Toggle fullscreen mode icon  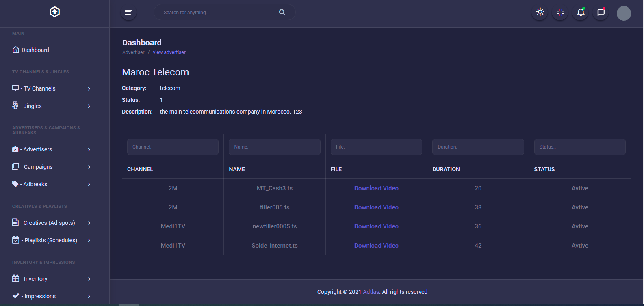point(560,13)
